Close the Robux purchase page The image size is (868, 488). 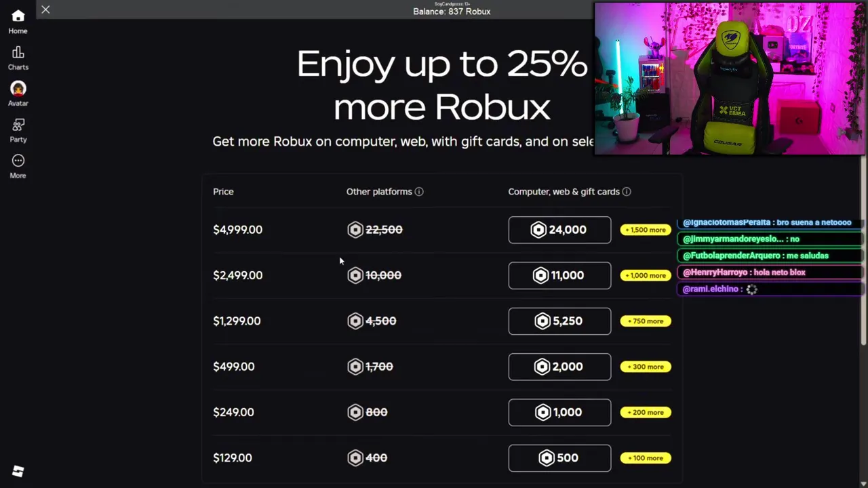click(x=45, y=9)
